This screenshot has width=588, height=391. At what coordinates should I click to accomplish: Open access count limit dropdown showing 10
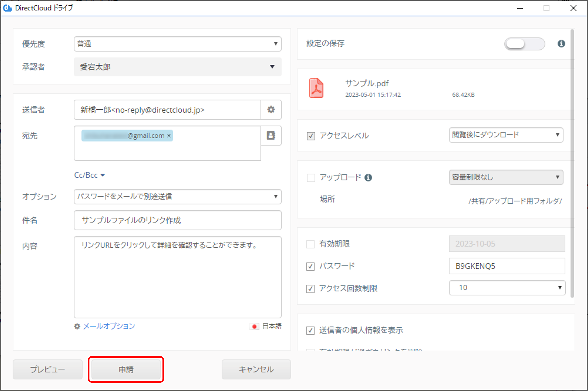point(507,288)
